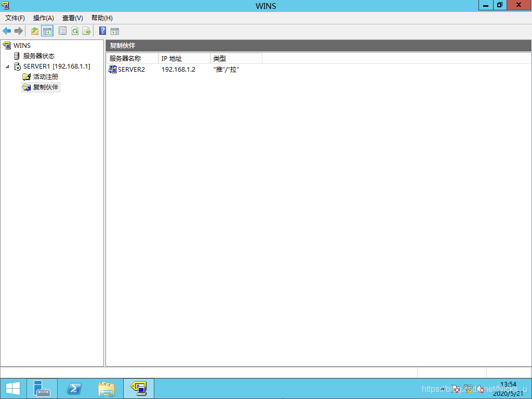Select 服务器状态 in the tree
532x399 pixels.
(38, 56)
